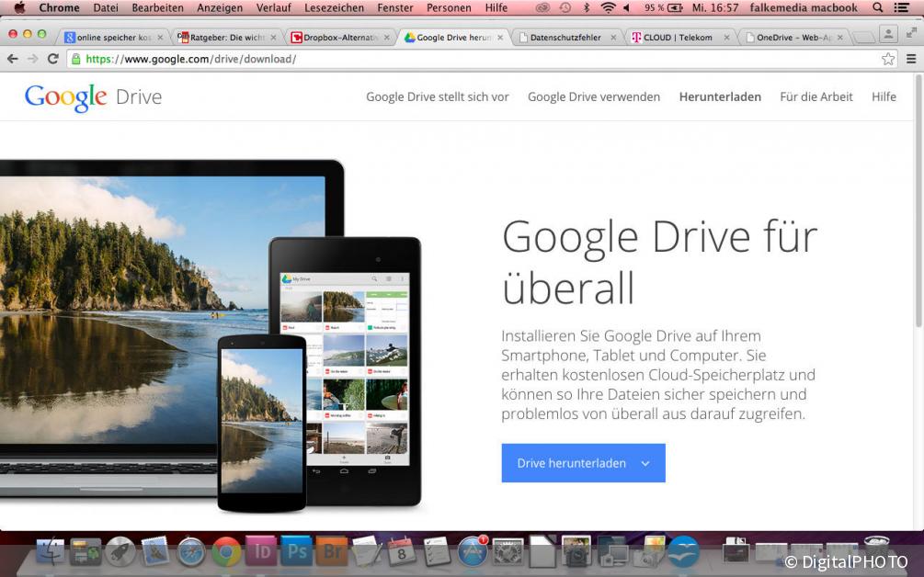Click the 'Für die Arbeit' link

coord(816,96)
